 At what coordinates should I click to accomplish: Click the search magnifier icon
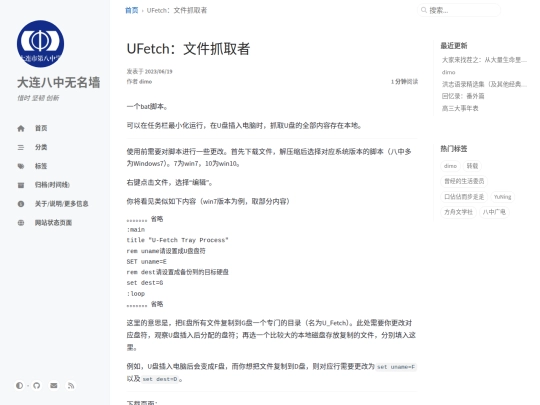424,10
